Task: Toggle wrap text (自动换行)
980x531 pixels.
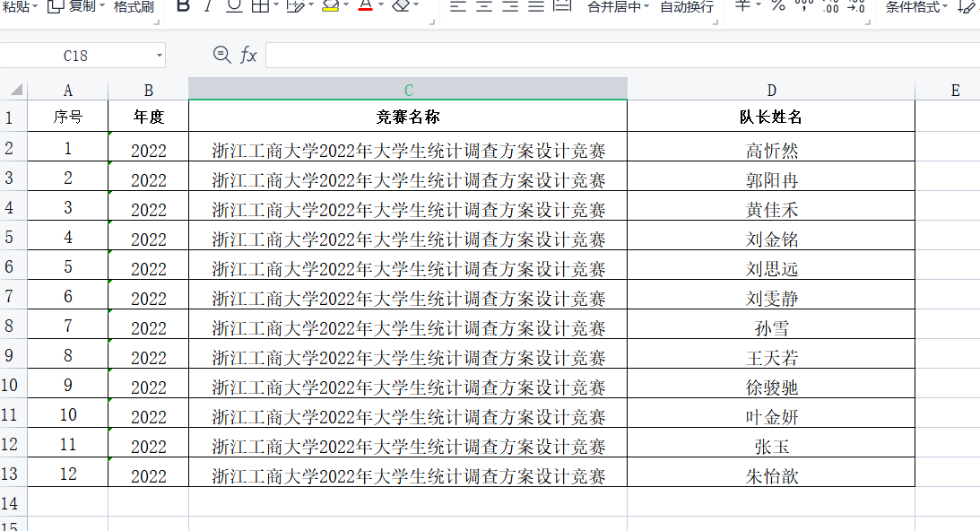Action: 686,7
